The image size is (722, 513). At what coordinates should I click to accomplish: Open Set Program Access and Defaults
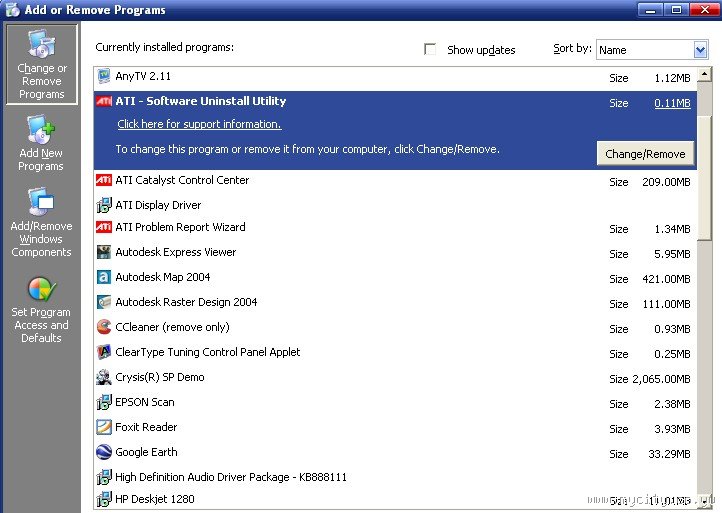[41, 310]
